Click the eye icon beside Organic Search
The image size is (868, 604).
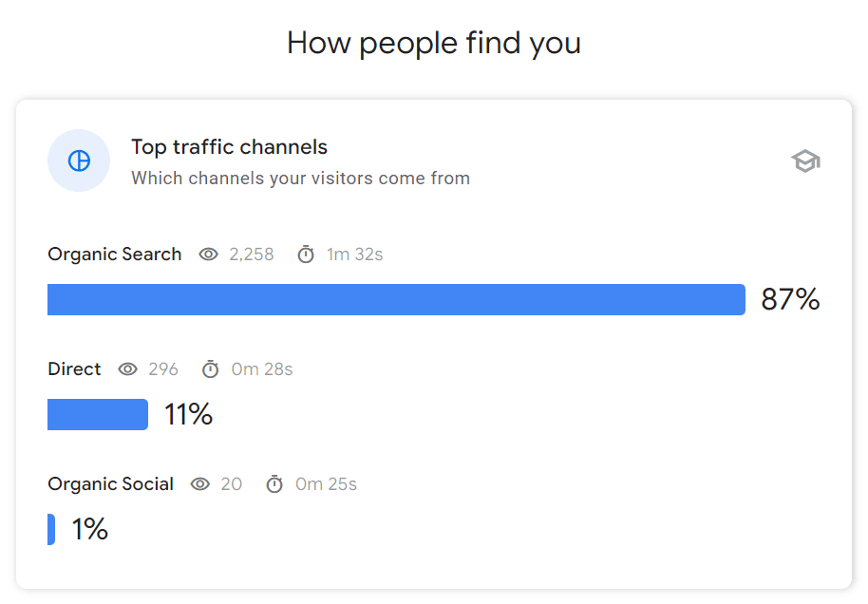click(209, 255)
